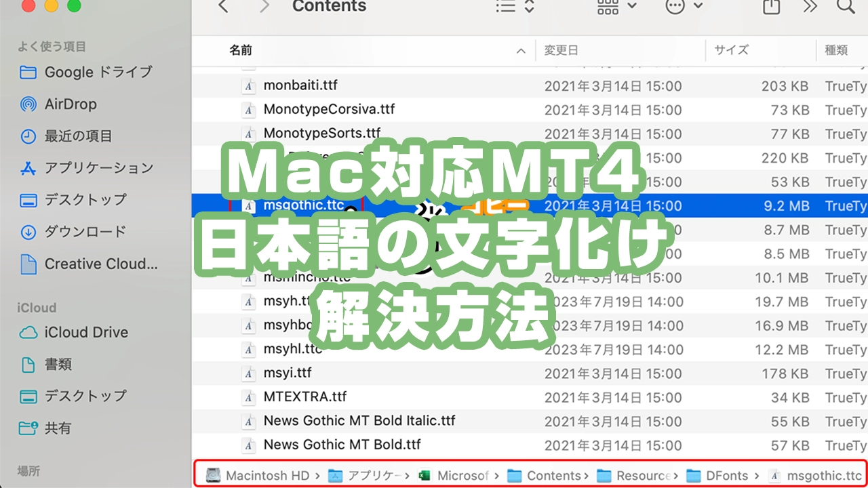Select News Gothic MT Bold Italic.ttf name
868x488 pixels.
pyautogui.click(x=359, y=421)
